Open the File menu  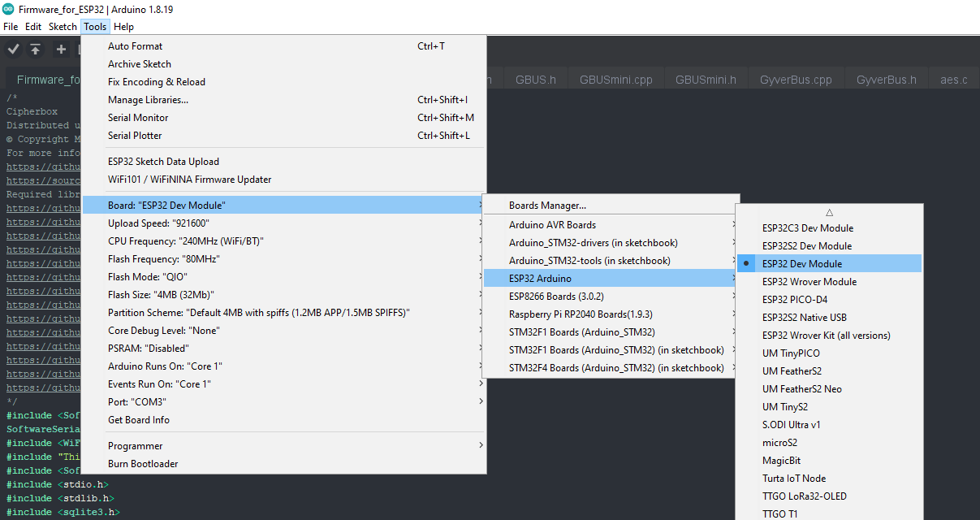tap(11, 27)
